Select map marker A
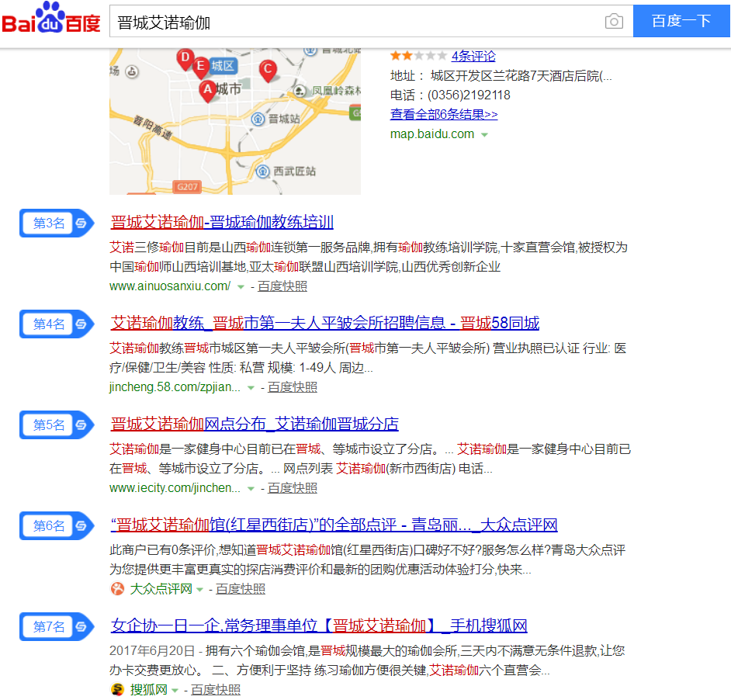The width and height of the screenshot is (731, 700). pyautogui.click(x=207, y=91)
